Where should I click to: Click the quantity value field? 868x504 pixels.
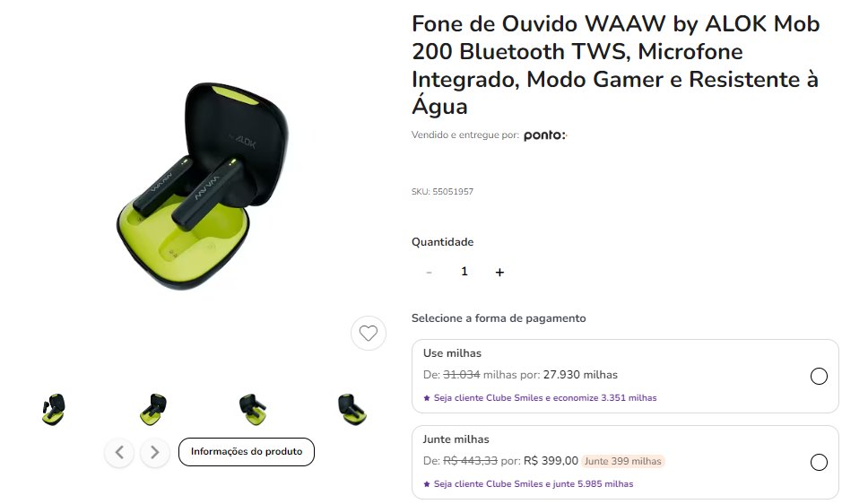(464, 272)
